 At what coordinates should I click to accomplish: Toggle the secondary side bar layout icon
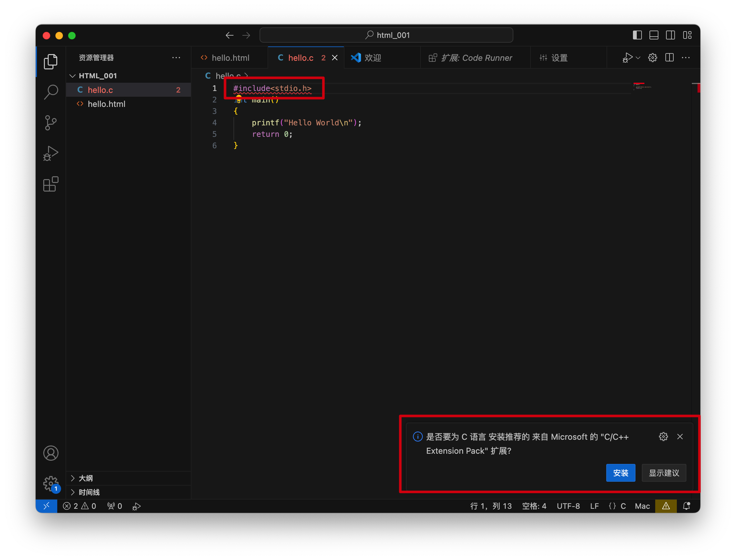click(x=670, y=35)
